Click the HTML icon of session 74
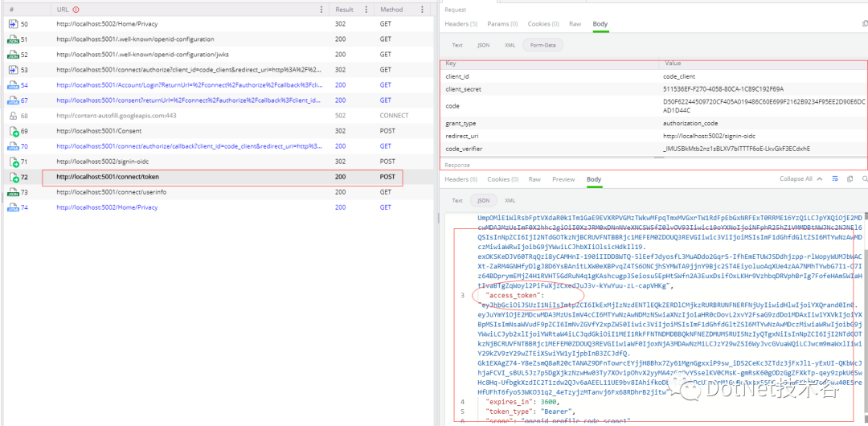 [13, 207]
